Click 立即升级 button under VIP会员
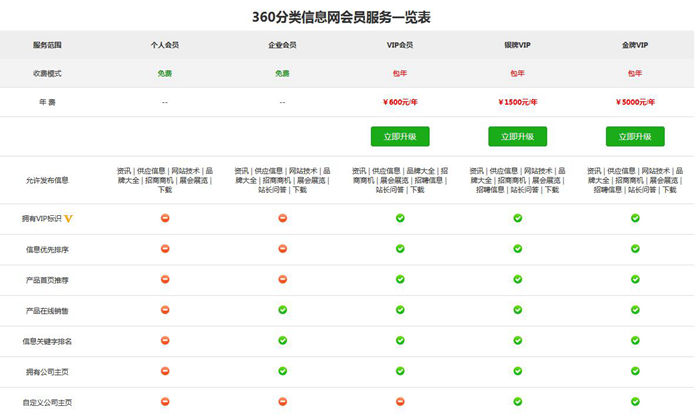700x417 pixels. pyautogui.click(x=400, y=137)
